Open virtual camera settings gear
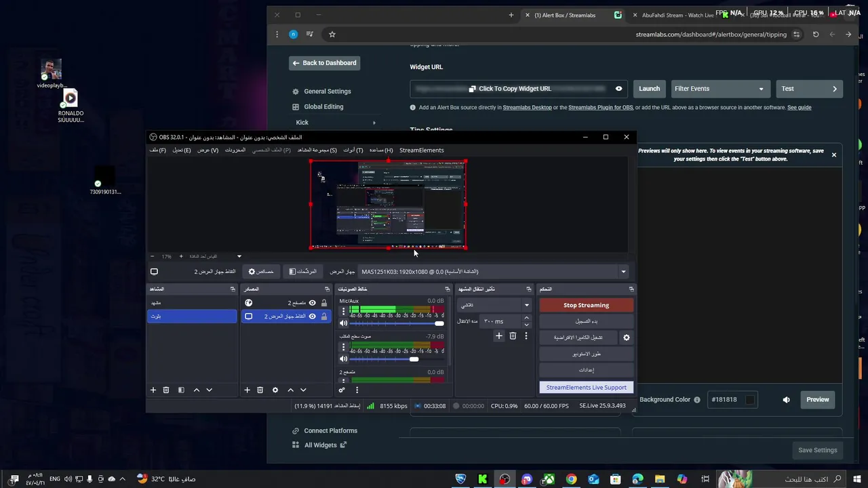The image size is (868, 488). (627, 338)
